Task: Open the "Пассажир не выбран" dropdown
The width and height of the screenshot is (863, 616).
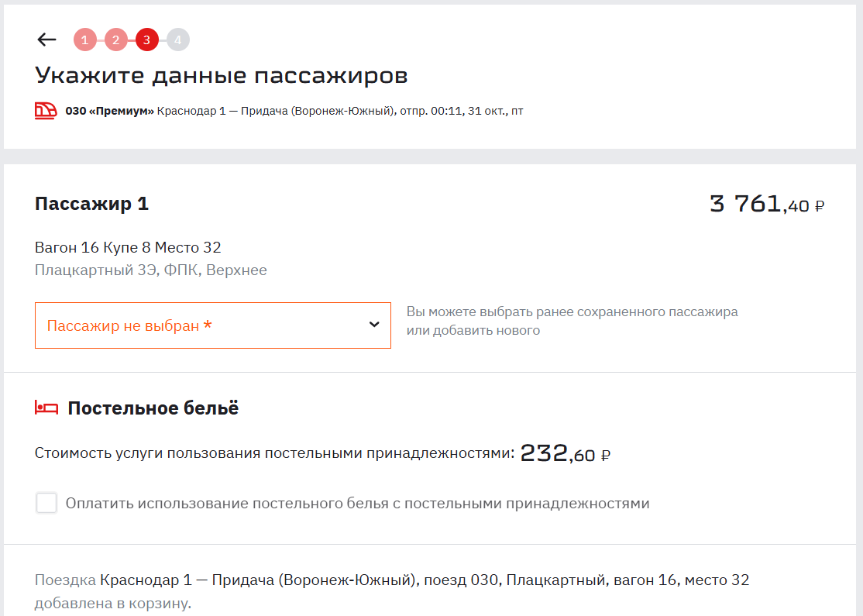Action: click(x=201, y=325)
